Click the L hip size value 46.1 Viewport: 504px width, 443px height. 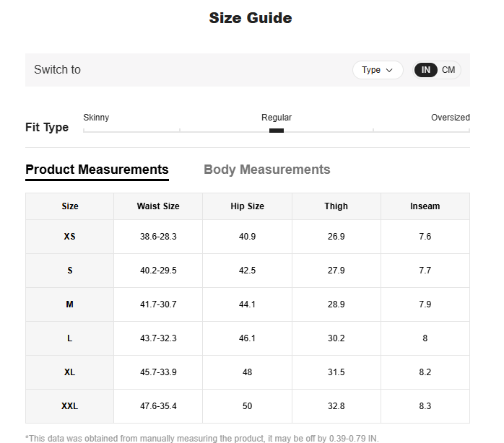point(247,338)
